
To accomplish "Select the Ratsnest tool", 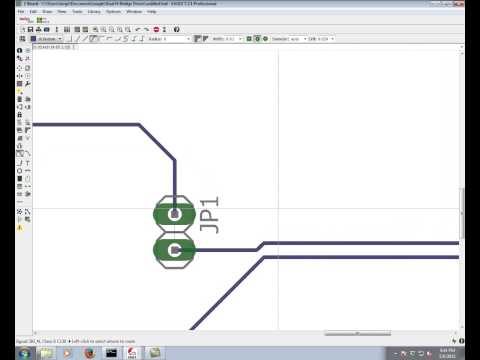I will 19,211.
